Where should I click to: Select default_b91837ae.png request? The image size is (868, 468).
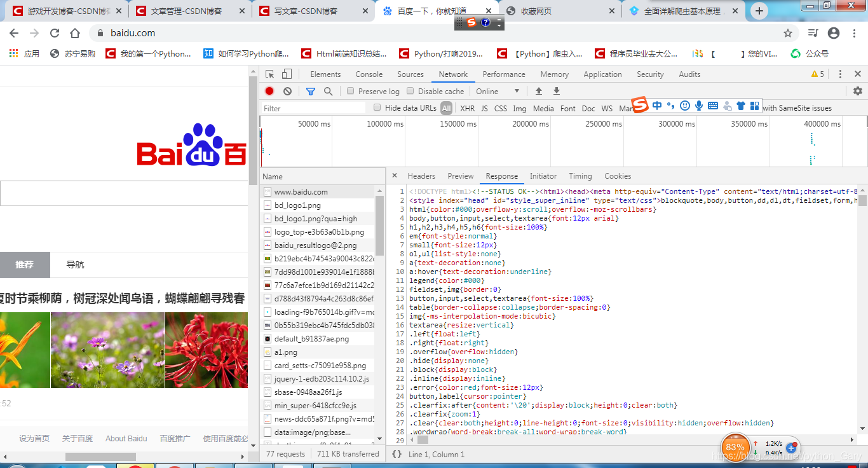[x=317, y=339]
